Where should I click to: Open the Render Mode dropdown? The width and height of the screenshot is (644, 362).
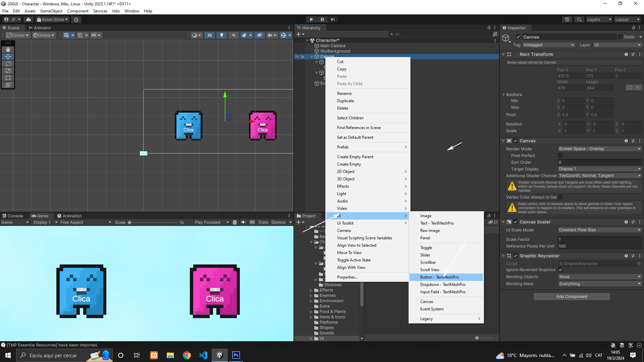[599, 149]
